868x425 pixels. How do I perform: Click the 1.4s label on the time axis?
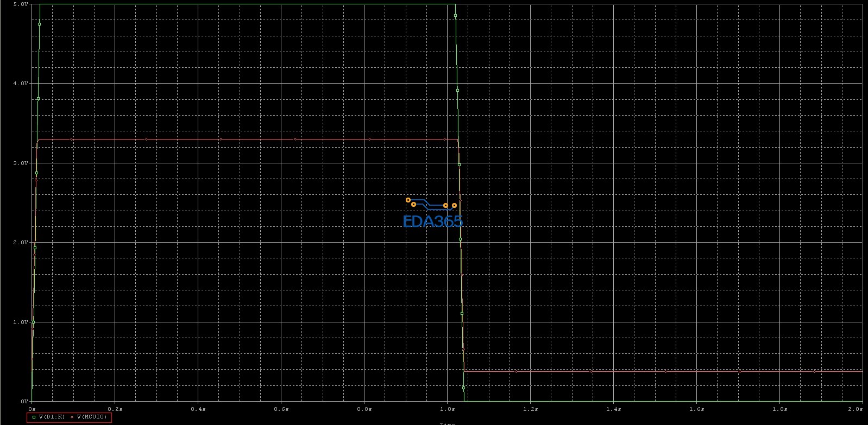[x=613, y=409]
